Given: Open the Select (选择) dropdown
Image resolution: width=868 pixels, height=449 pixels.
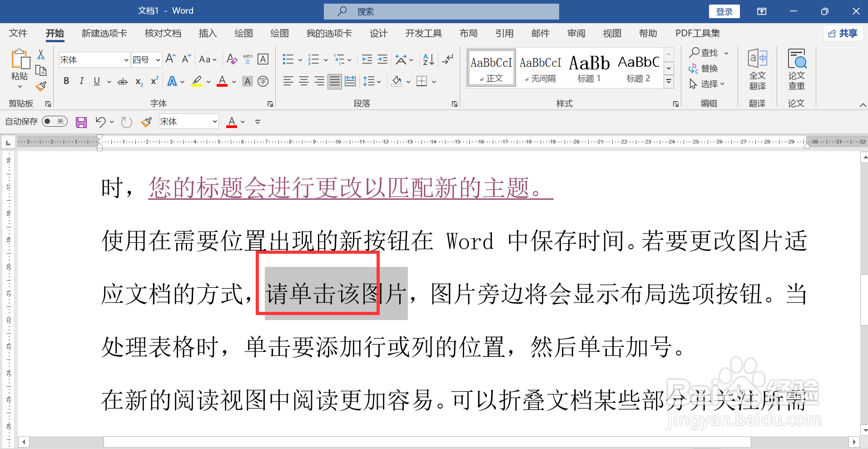Looking at the screenshot, I should (x=707, y=84).
